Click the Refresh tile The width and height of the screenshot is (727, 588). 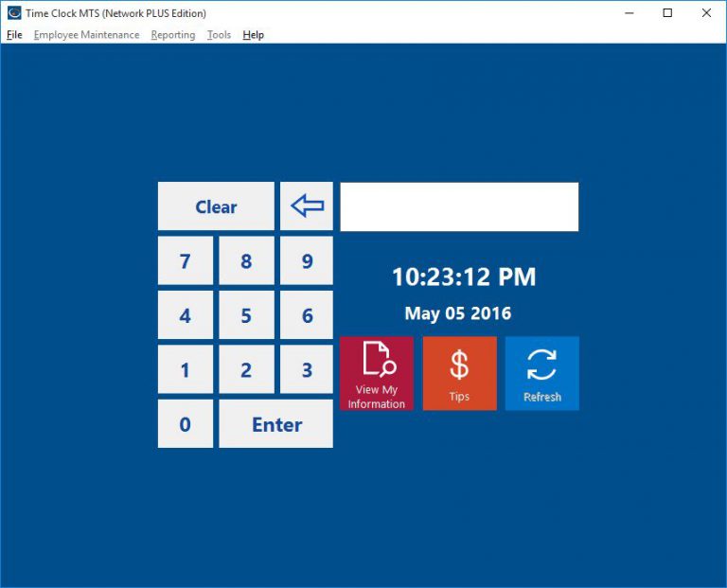542,373
